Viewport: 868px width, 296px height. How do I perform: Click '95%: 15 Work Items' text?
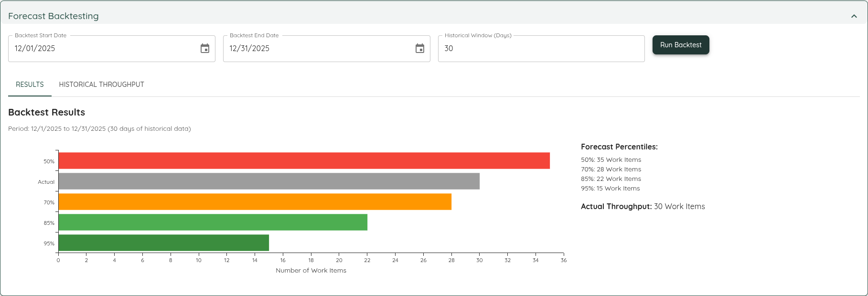(611, 189)
